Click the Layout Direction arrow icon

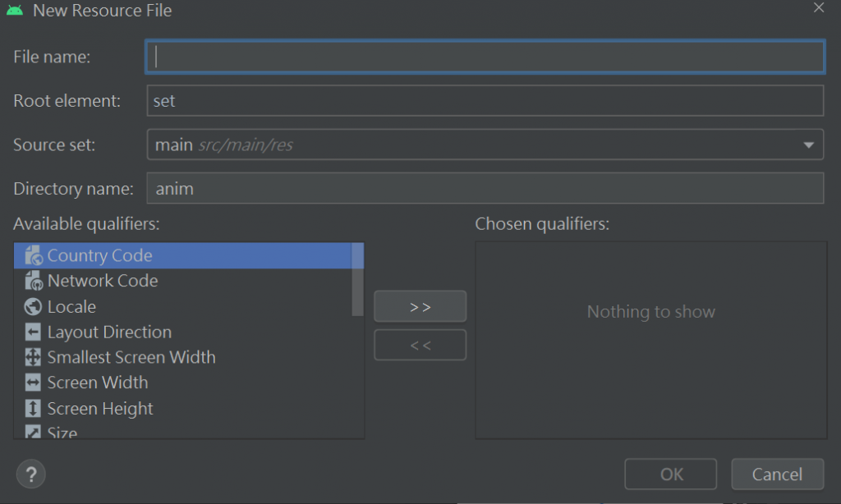click(x=33, y=332)
